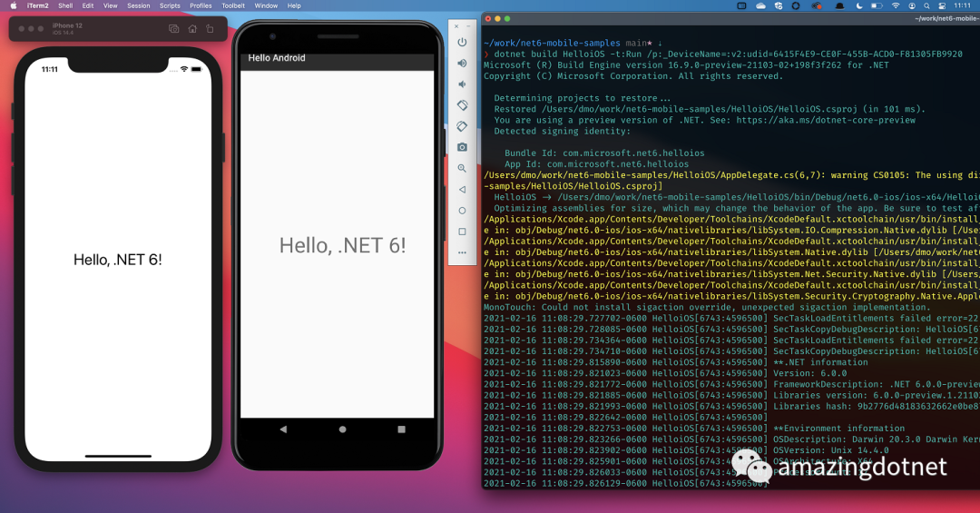980x513 pixels.
Task: Open the Window menu
Action: [x=266, y=5]
